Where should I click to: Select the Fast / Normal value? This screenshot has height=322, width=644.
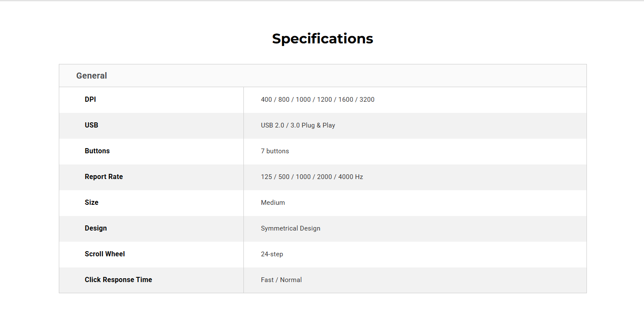coord(281,280)
